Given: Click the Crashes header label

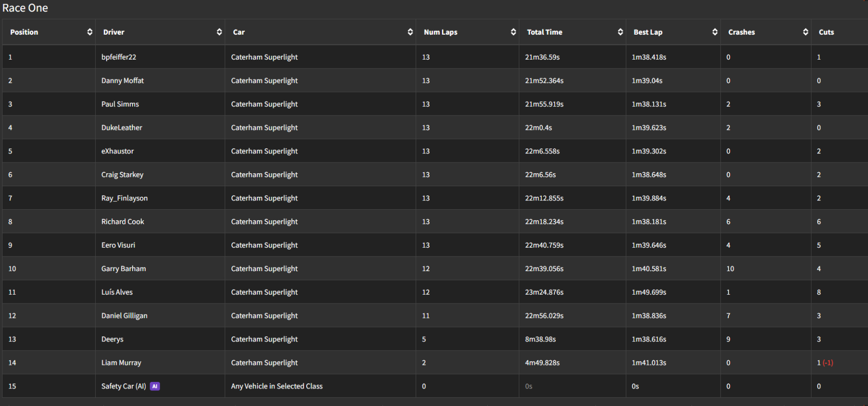Looking at the screenshot, I should click(x=741, y=32).
